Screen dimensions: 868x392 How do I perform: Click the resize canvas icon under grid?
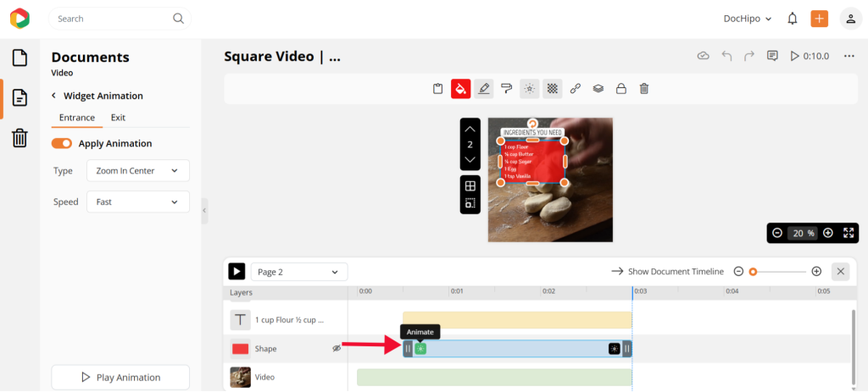coord(470,203)
